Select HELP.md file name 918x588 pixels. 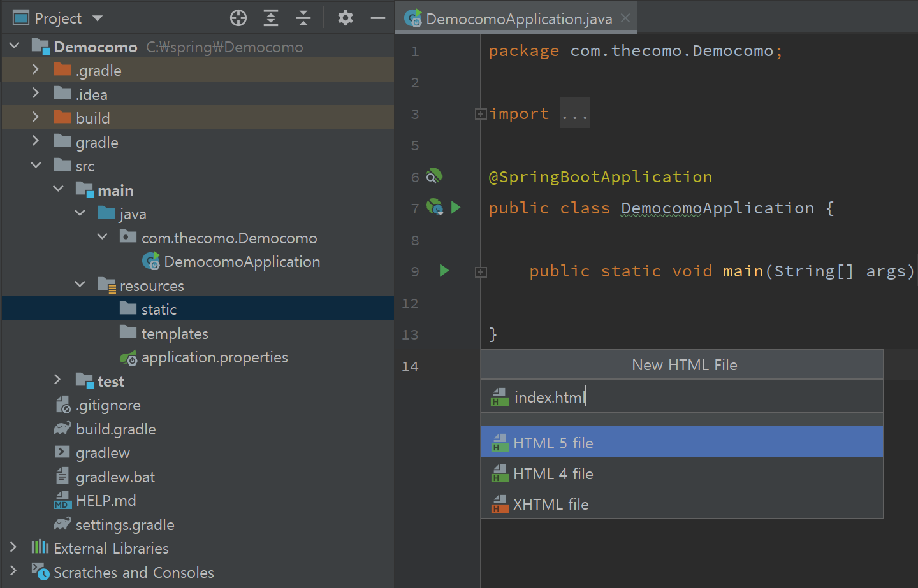coord(106,501)
